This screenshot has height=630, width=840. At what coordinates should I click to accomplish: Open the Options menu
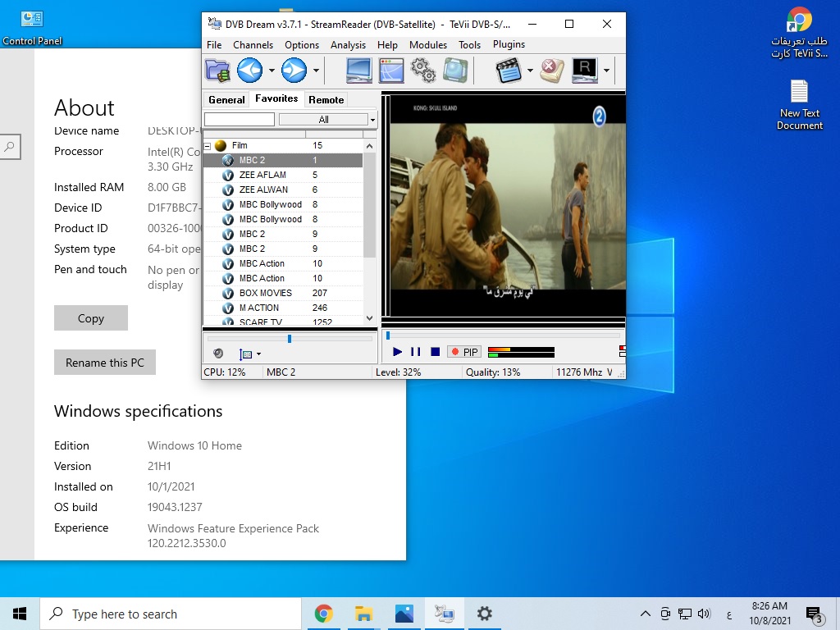tap(302, 45)
